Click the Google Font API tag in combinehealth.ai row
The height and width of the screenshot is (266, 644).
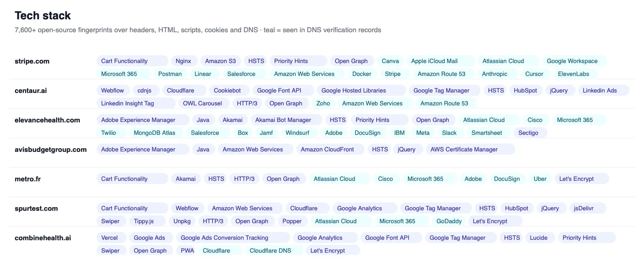[x=391, y=238]
